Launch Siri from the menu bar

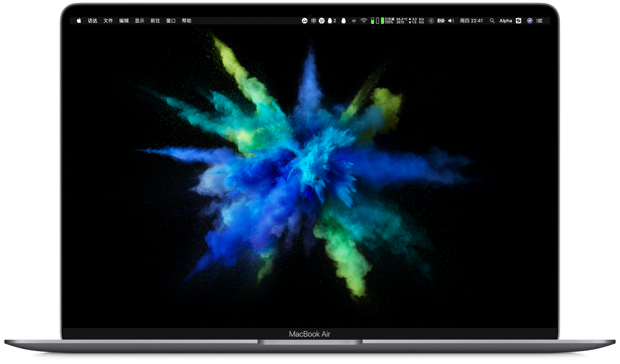[530, 21]
